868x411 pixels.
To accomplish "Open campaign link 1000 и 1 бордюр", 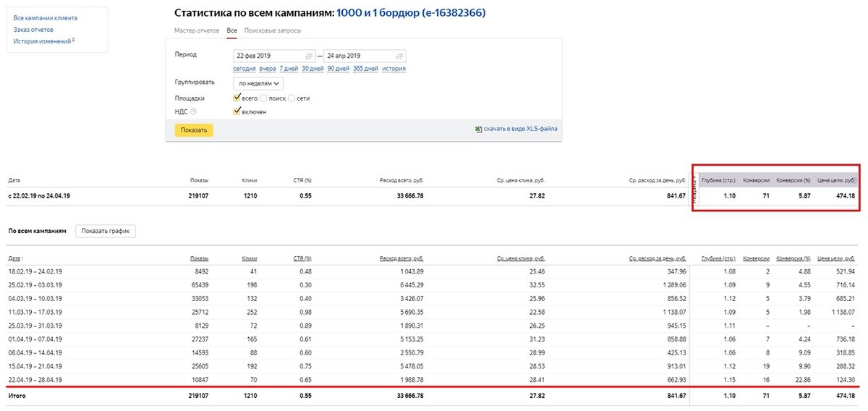I will (x=411, y=13).
